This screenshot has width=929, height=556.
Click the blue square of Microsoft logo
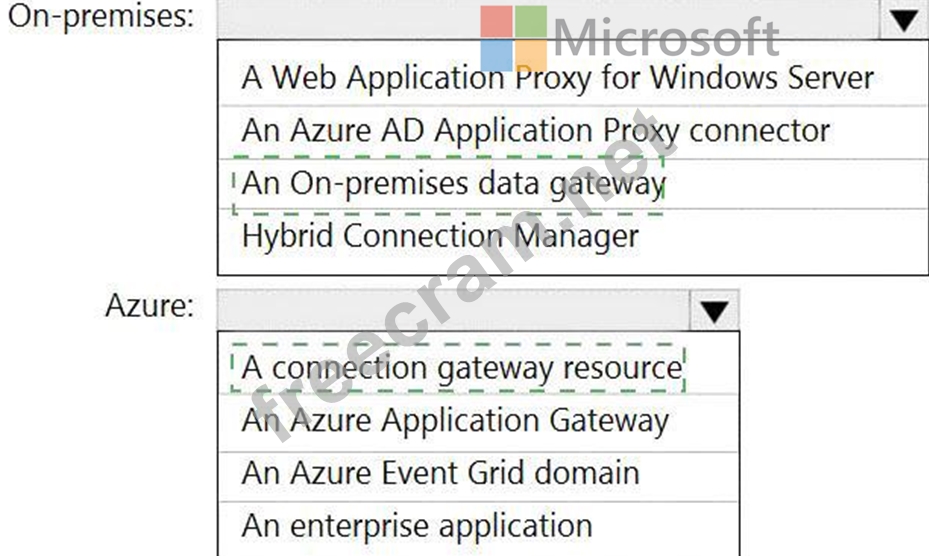click(x=496, y=56)
